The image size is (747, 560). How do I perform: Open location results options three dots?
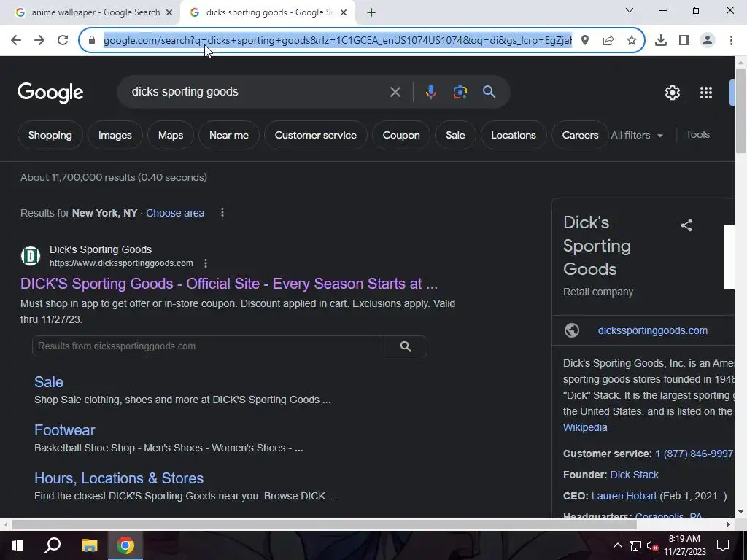[222, 212]
